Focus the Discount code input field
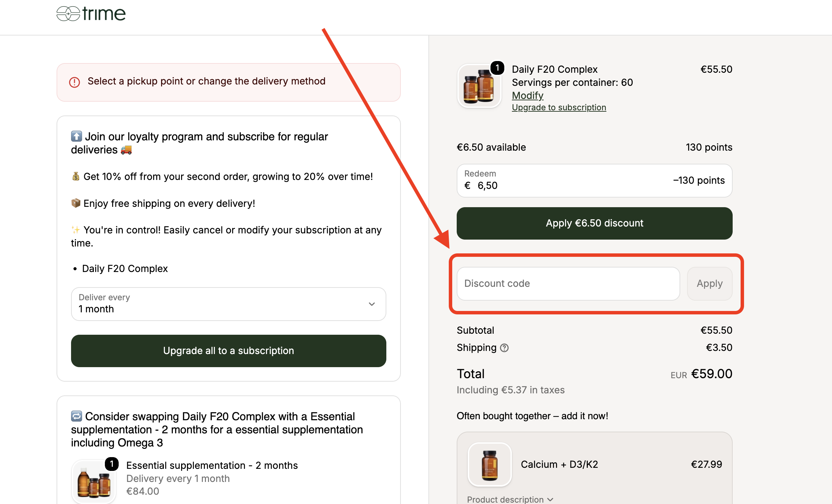Viewport: 832px width, 504px height. [568, 284]
